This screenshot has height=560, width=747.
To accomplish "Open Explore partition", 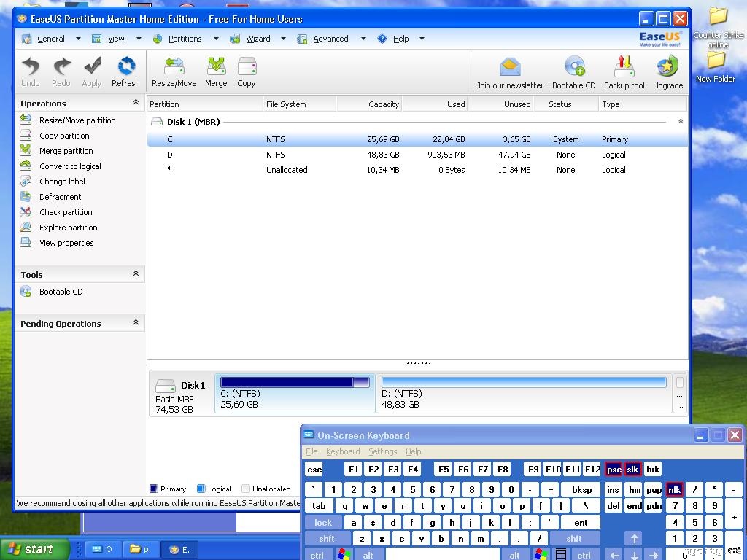I will 68,227.
